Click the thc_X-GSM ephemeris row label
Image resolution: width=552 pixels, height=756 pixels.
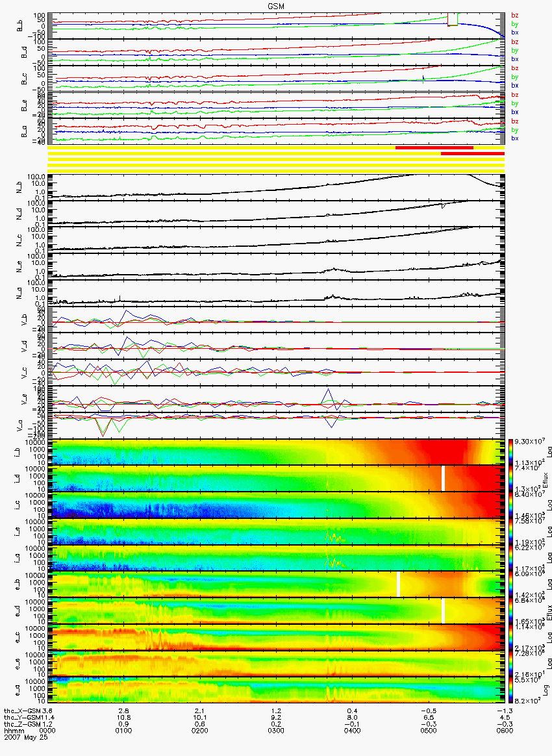(21, 711)
